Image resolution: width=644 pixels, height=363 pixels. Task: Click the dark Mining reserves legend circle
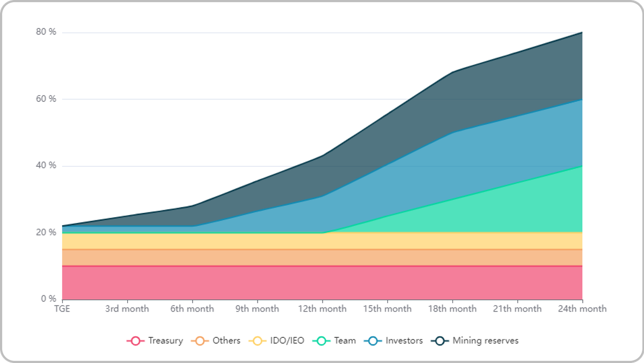[440, 340]
